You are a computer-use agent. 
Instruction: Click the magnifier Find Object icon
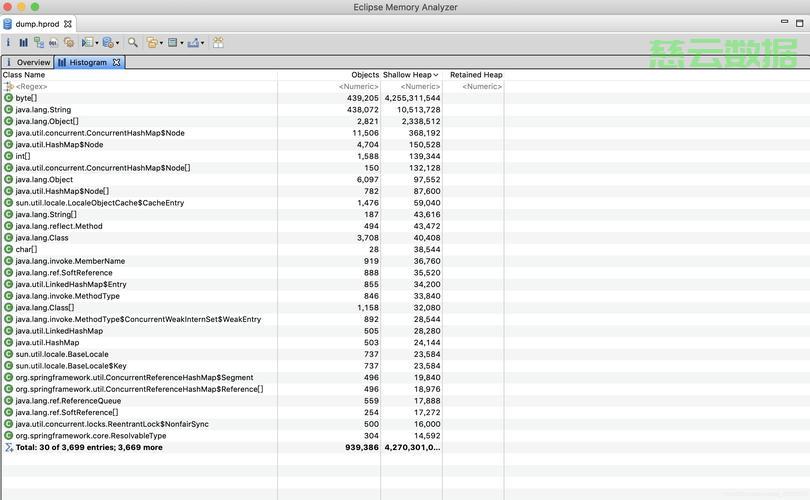point(132,43)
